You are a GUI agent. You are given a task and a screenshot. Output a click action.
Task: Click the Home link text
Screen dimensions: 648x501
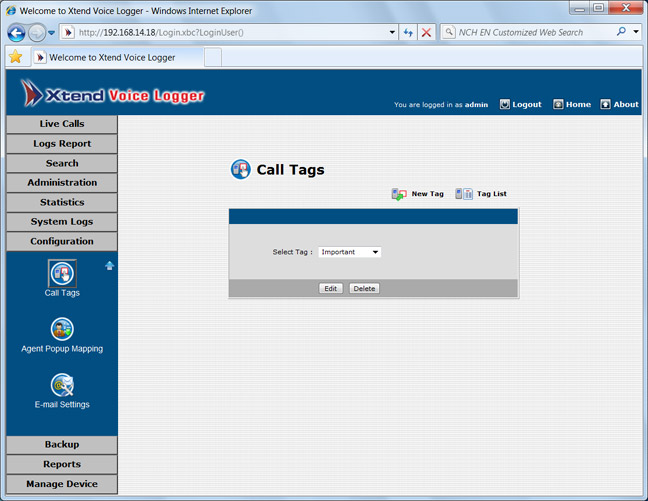pyautogui.click(x=578, y=105)
